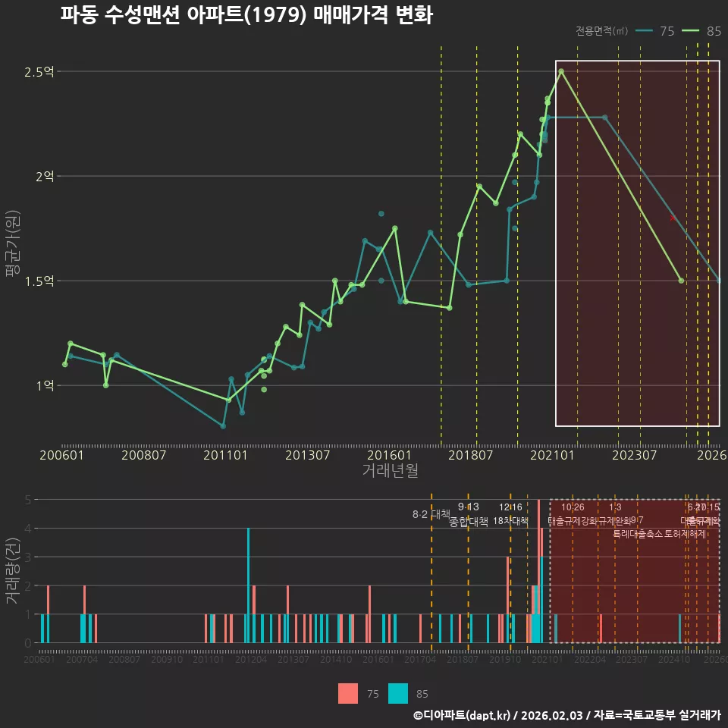Select the 10·26 대출규제강화 marker label
The height and width of the screenshot is (728, 728).
573,514
